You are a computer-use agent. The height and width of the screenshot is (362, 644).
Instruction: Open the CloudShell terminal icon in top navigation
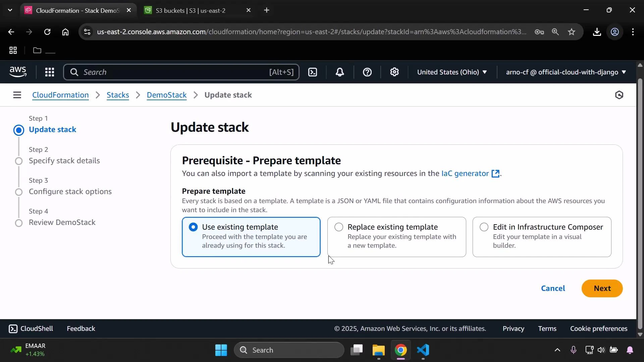pos(313,72)
